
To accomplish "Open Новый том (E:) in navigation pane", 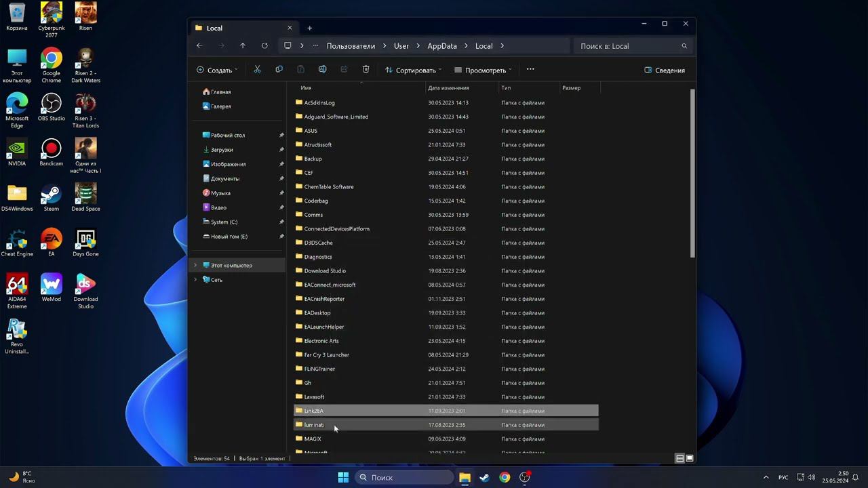I will [229, 237].
